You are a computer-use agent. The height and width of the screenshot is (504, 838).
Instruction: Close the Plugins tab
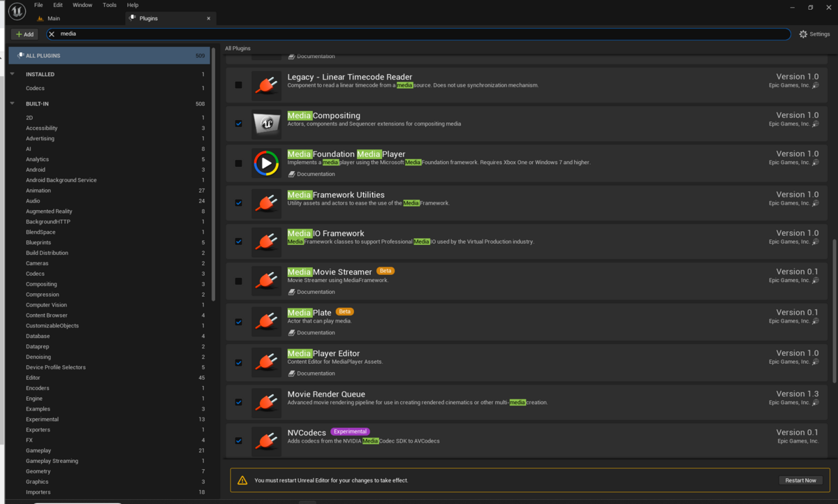tap(209, 18)
